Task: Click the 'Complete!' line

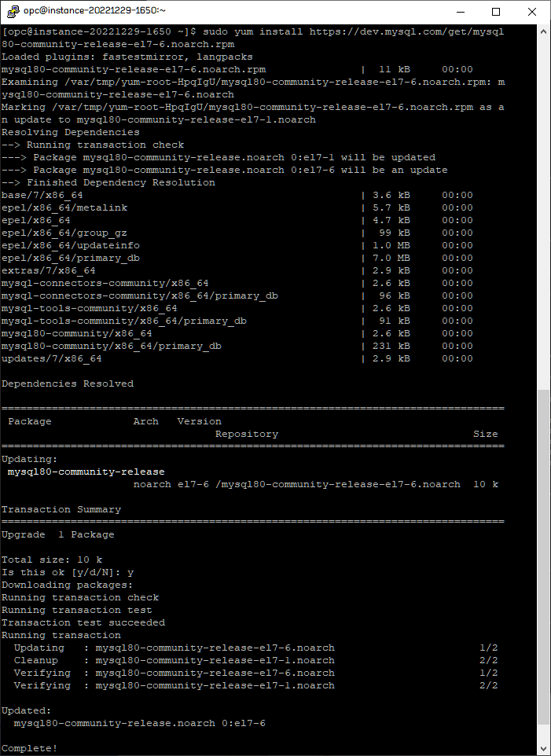Action: pos(29,748)
